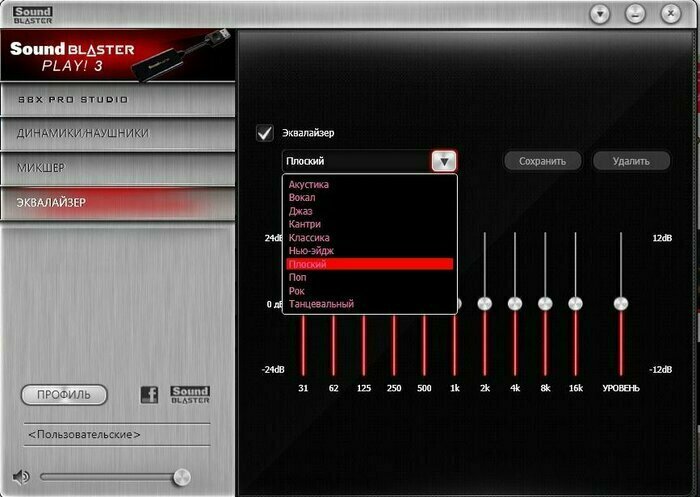Viewport: 700px width, 497px height.
Task: Close the Sound Blaster window
Action: pos(671,14)
